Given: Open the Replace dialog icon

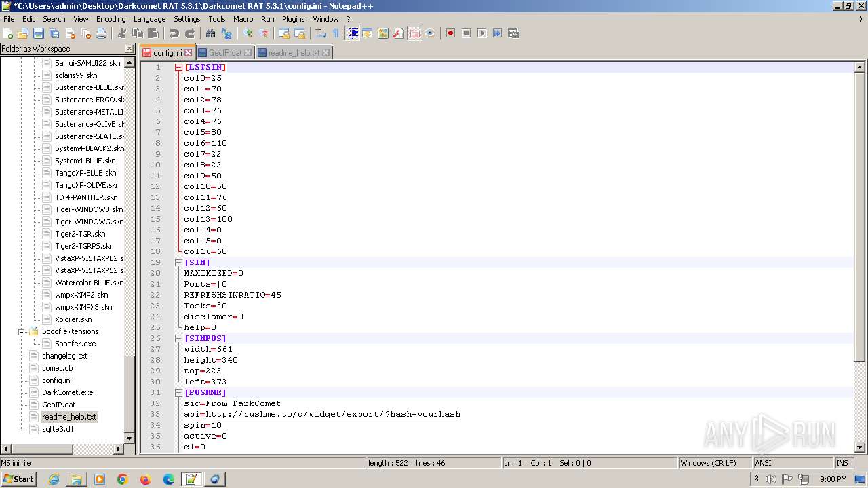Looking at the screenshot, I should click(226, 33).
